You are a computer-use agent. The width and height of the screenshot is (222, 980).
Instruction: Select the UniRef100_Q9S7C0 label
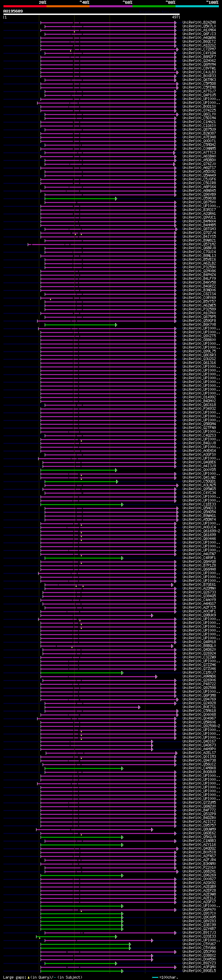pos(199,914)
